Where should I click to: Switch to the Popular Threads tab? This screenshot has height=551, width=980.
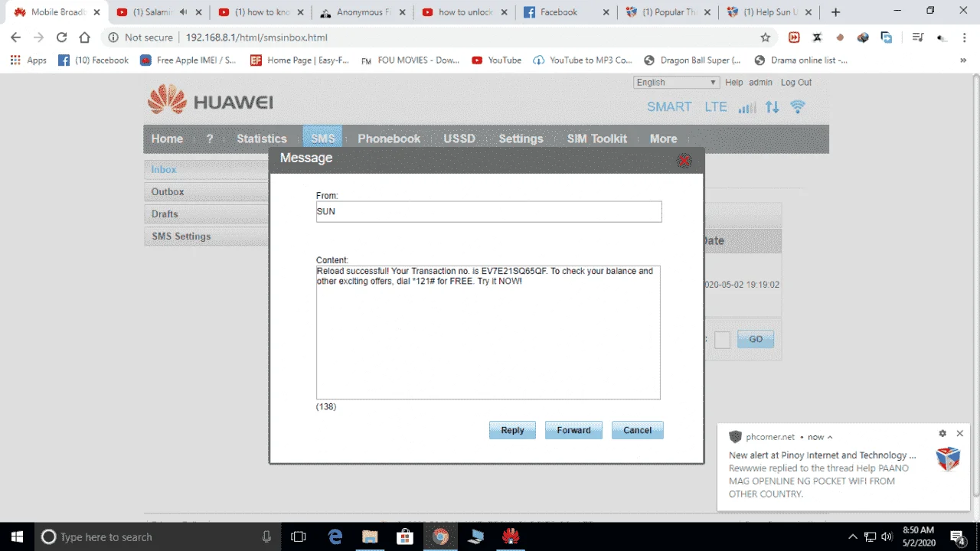pyautogui.click(x=666, y=12)
